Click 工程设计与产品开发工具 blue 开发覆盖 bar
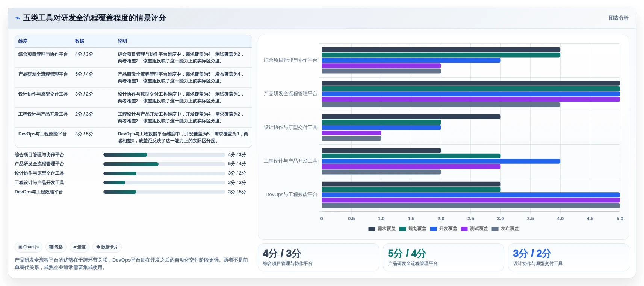Image resolution: width=644 pixels, height=286 pixels. [441, 161]
